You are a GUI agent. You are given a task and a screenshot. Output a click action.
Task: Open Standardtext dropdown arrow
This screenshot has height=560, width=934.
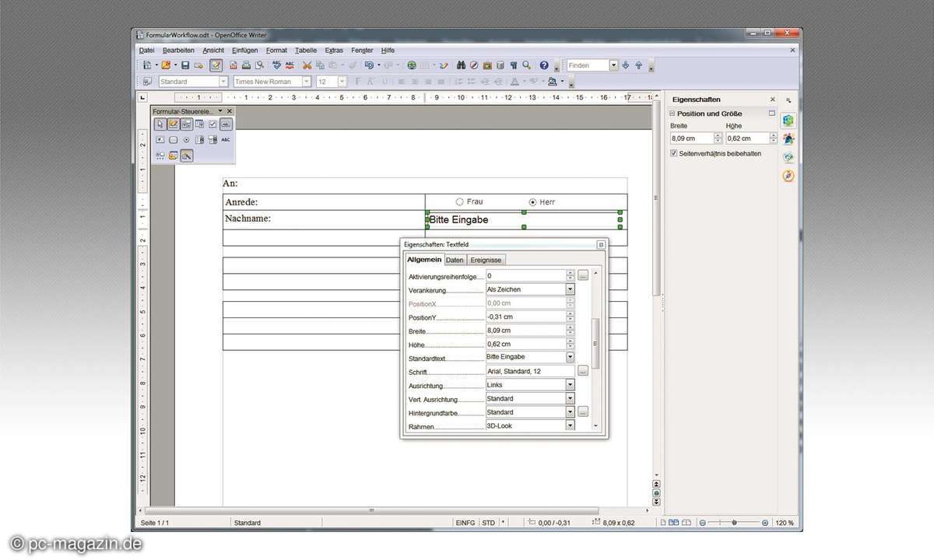point(570,357)
